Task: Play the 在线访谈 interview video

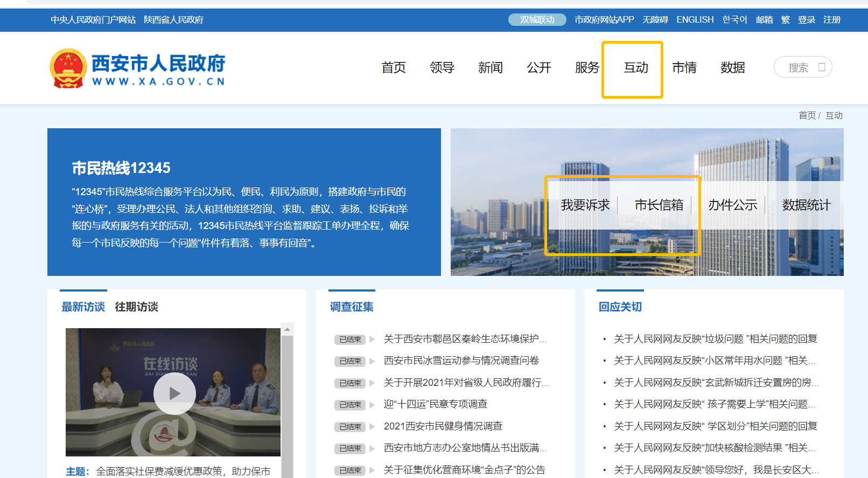Action: point(174,393)
